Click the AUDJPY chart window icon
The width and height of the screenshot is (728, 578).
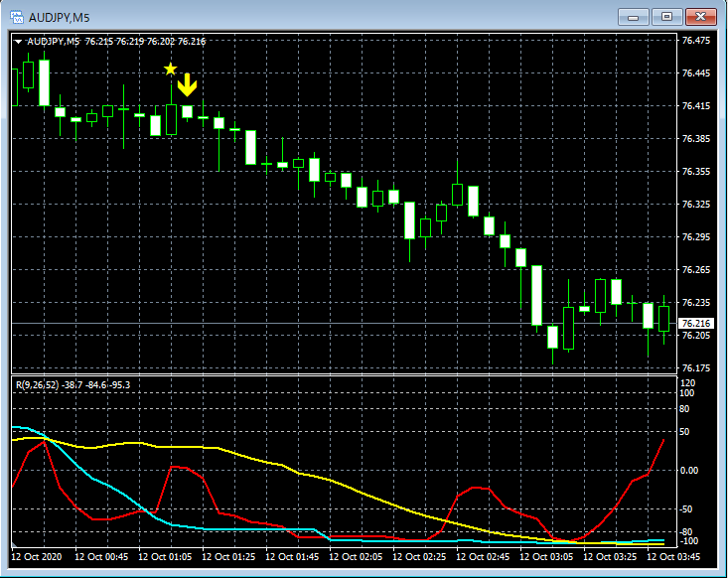point(17,17)
